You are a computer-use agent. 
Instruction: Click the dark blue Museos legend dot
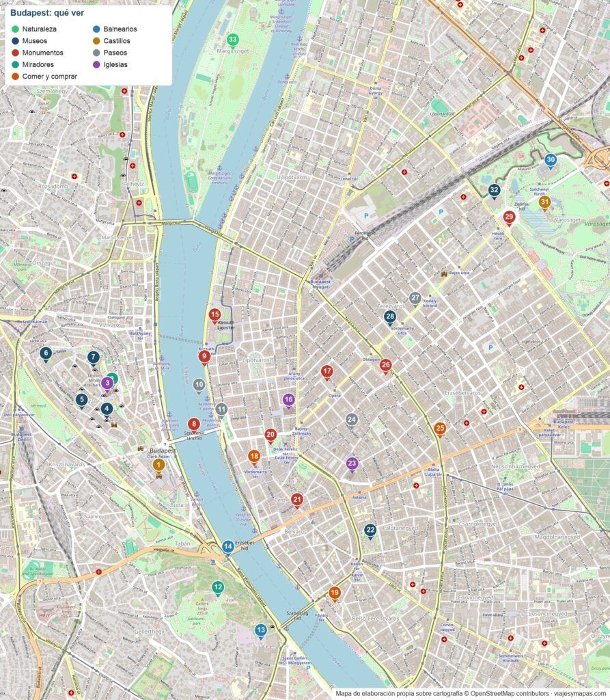tap(15, 40)
